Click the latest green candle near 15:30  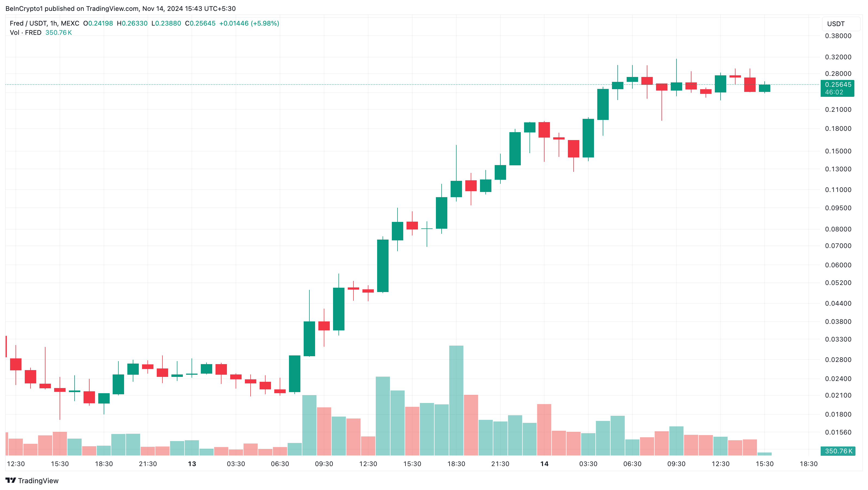pyautogui.click(x=765, y=88)
